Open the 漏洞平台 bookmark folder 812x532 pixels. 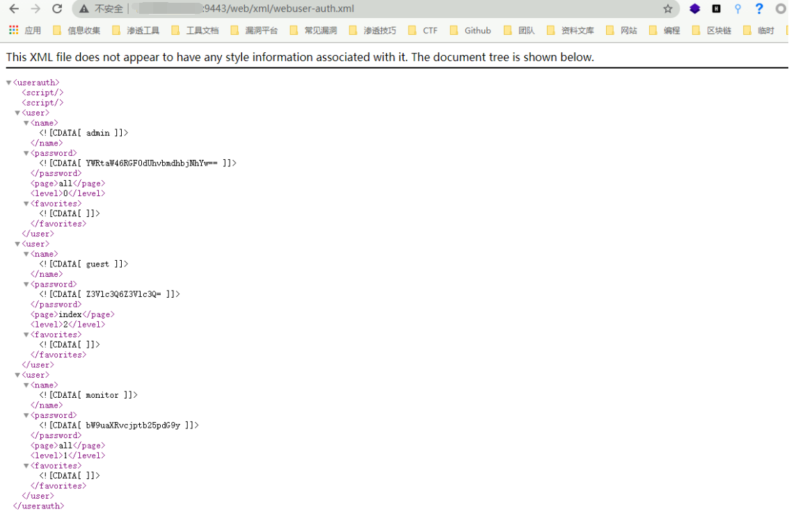(x=254, y=30)
